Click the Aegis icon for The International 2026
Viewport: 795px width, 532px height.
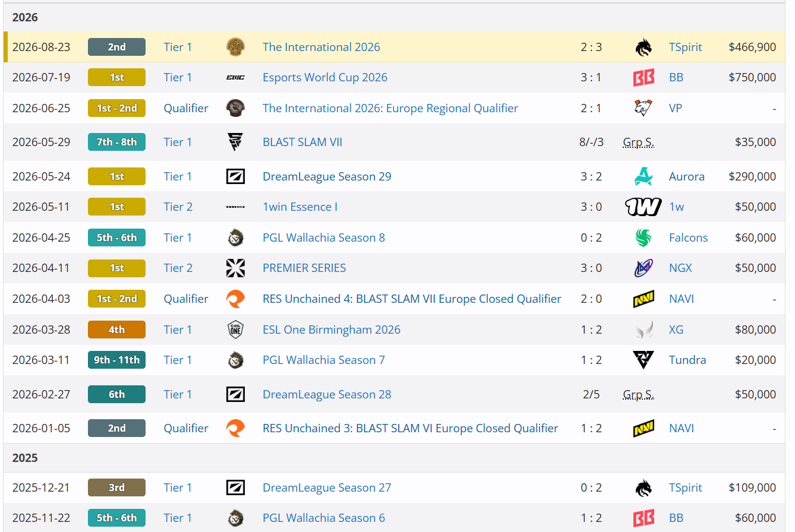coord(235,47)
